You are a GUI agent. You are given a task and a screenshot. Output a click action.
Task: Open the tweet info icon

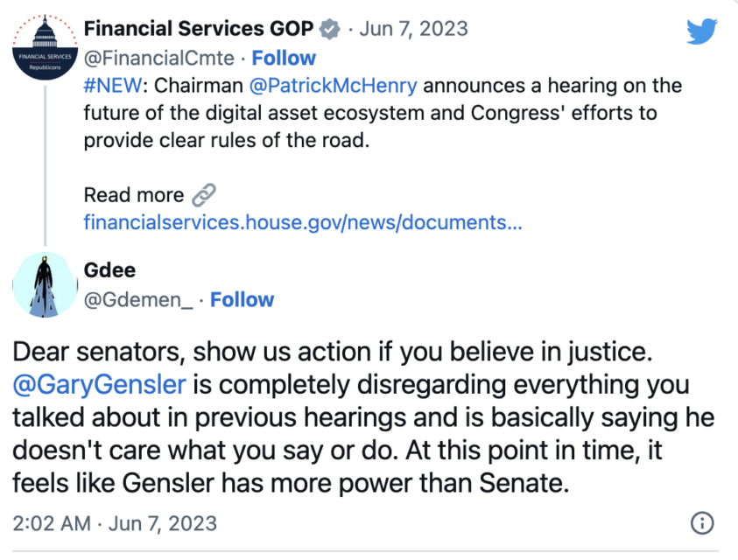[x=702, y=523]
